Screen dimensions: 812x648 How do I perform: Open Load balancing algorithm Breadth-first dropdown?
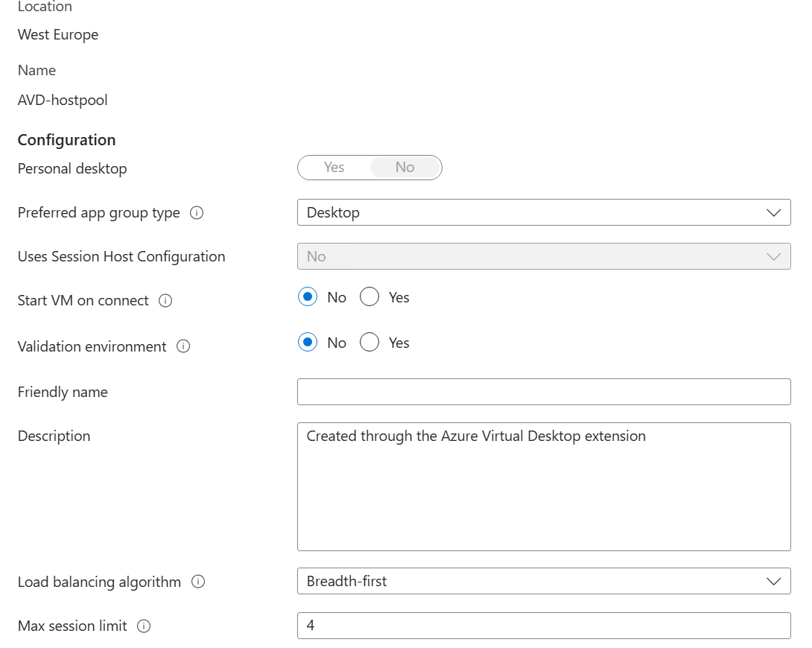(544, 581)
